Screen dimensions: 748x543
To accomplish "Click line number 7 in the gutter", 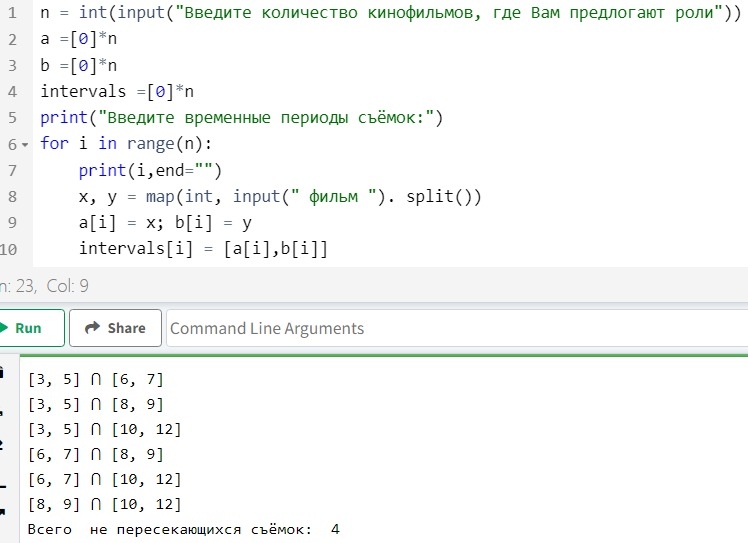I will point(12,170).
